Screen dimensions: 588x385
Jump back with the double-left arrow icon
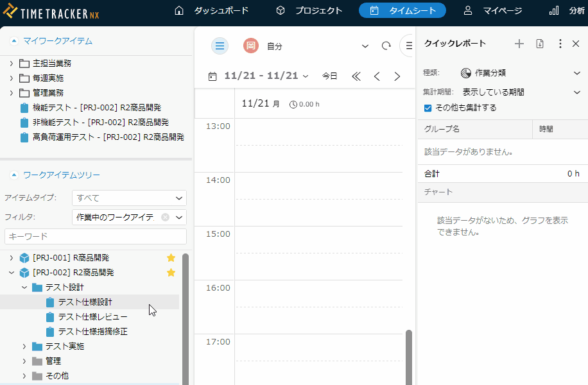(356, 76)
